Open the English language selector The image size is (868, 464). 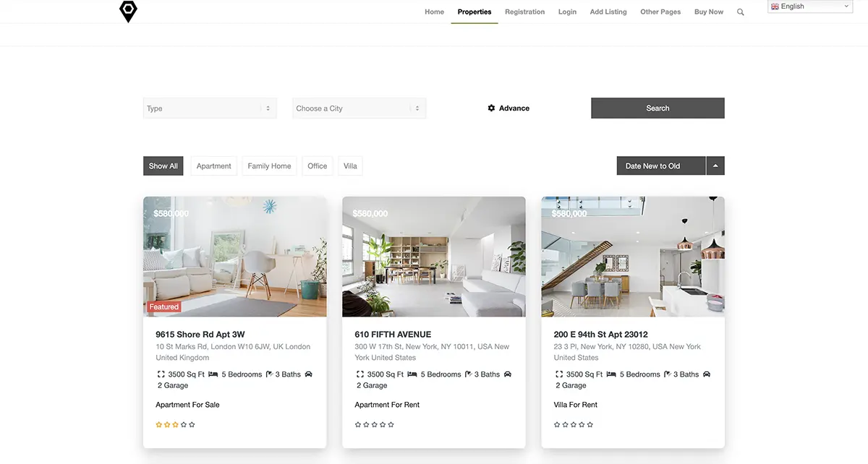(810, 7)
